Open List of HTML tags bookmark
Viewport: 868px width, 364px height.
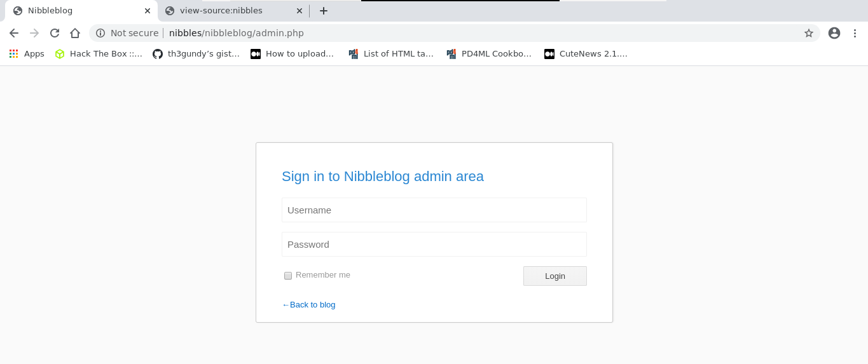(392, 54)
